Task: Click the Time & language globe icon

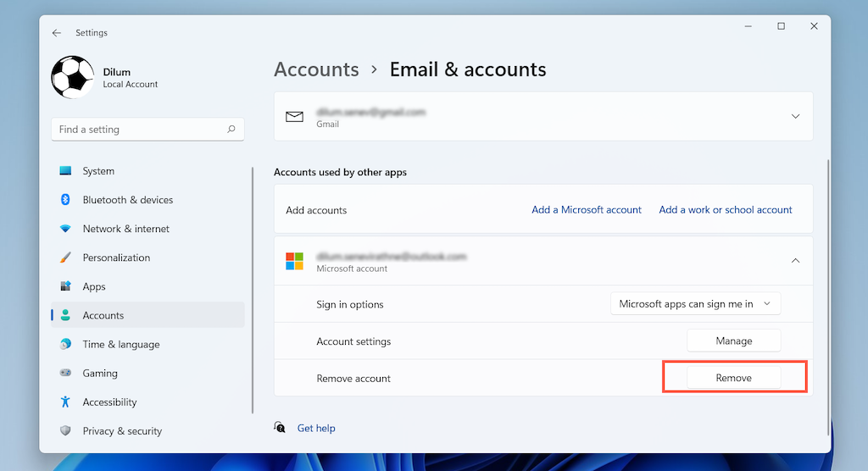Action: pyautogui.click(x=66, y=345)
